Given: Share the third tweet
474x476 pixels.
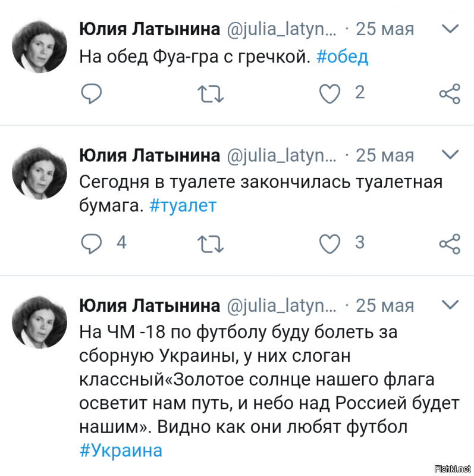Looking at the screenshot, I should point(450,473).
